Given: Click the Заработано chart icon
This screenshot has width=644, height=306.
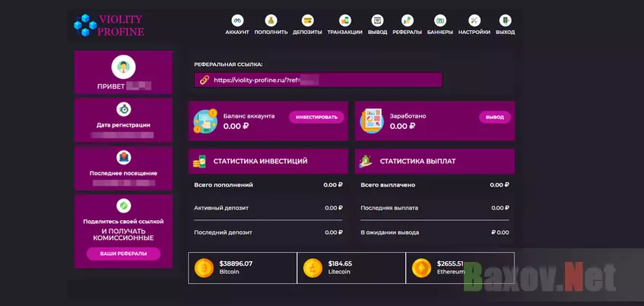Looking at the screenshot, I should click(372, 121).
